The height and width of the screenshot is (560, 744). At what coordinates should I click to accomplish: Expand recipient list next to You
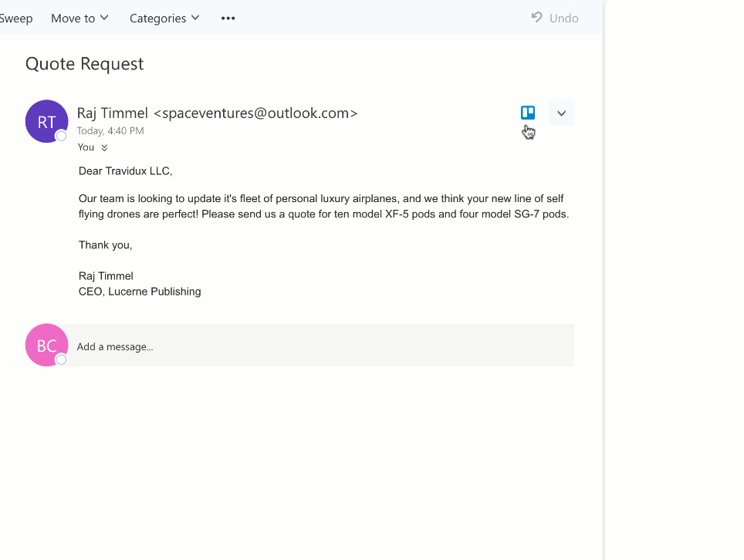[x=104, y=148]
